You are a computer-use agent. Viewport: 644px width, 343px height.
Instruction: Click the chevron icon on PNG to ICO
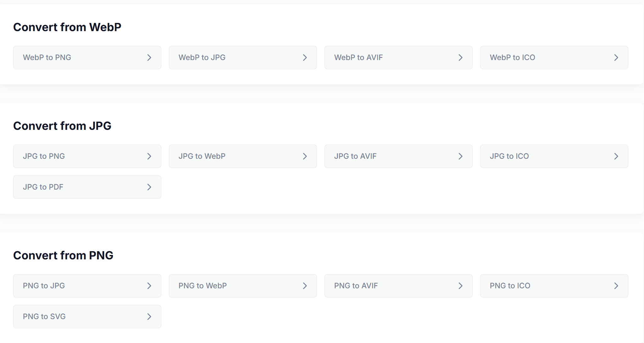point(616,286)
